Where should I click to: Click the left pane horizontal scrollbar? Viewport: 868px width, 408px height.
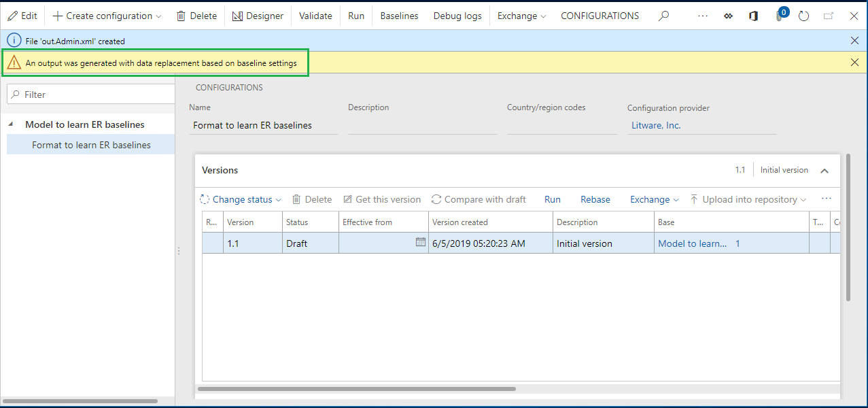point(80,401)
